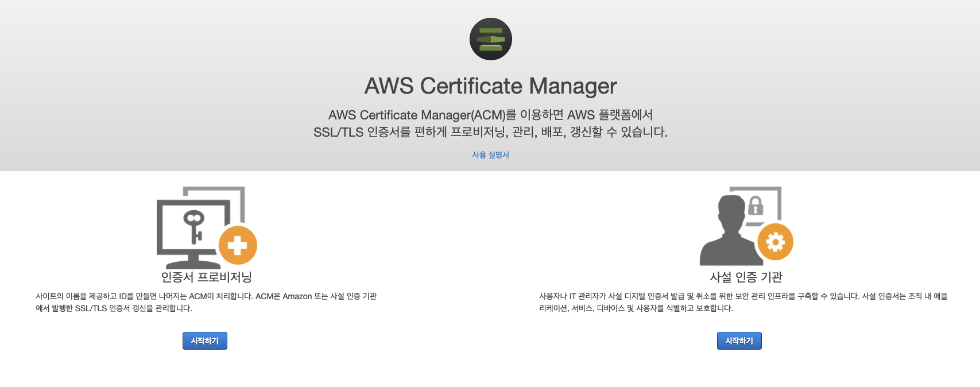Click the AWS Certificate Manager page title
Screen dimensions: 980x387
coord(491,86)
